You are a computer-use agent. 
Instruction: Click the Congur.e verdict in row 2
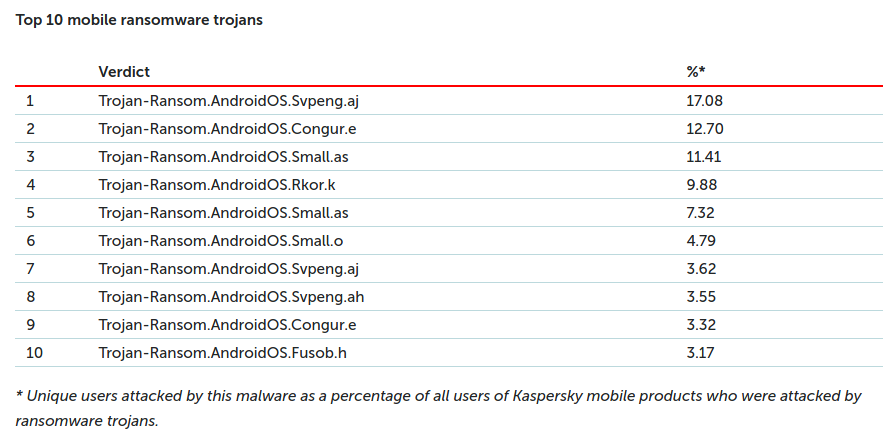click(x=228, y=129)
